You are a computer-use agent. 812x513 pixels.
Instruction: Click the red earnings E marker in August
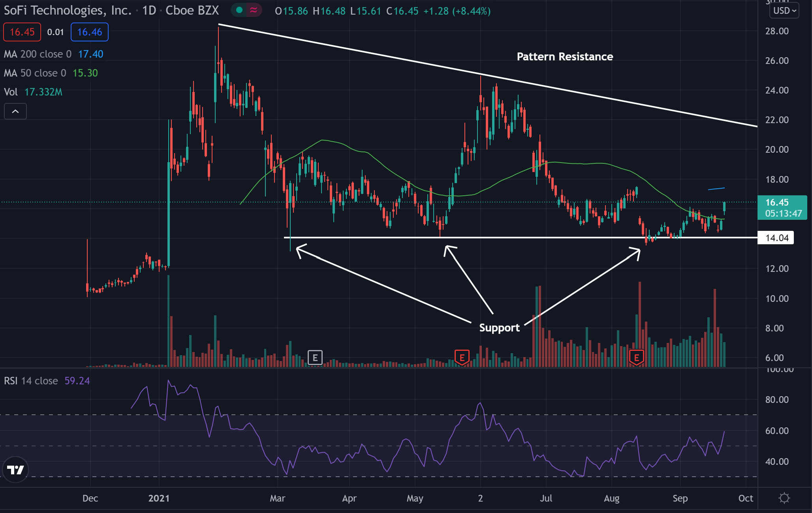(x=636, y=358)
